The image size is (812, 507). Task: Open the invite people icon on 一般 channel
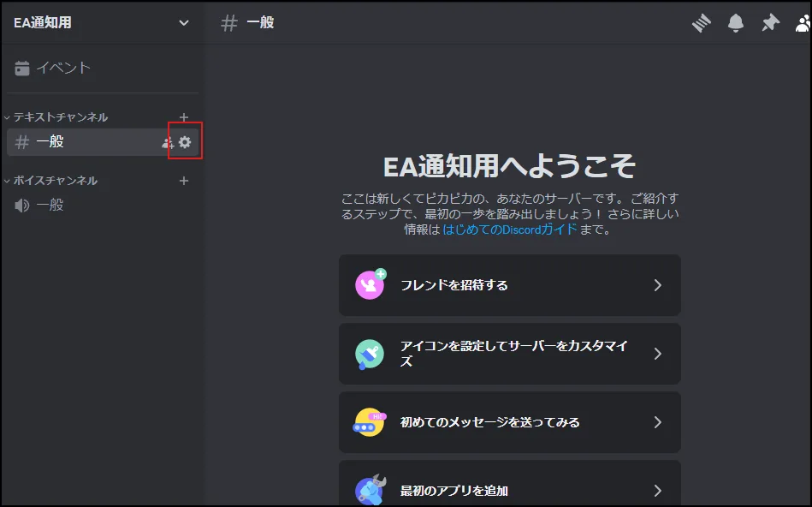pos(167,142)
